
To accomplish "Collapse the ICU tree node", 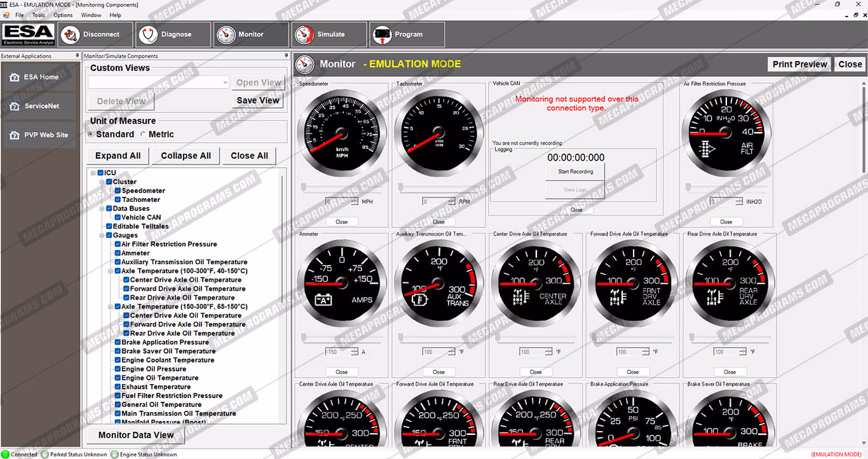I will (93, 173).
